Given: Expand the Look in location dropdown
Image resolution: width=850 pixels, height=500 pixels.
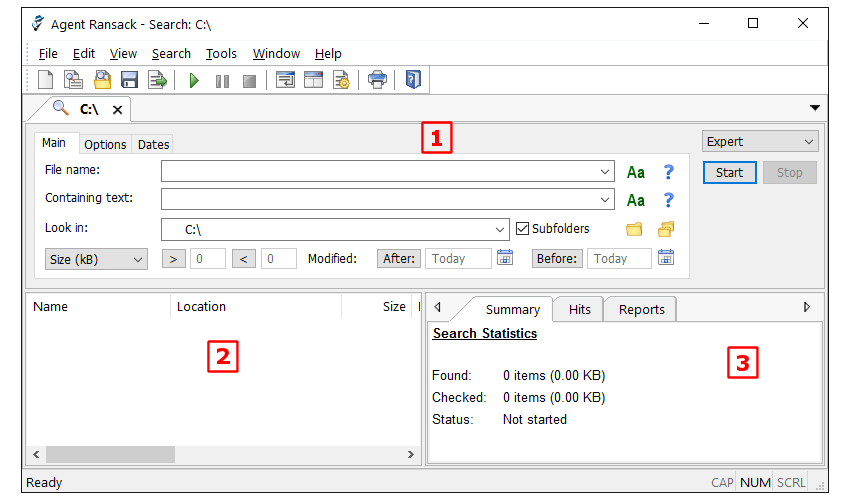Looking at the screenshot, I should pyautogui.click(x=500, y=230).
